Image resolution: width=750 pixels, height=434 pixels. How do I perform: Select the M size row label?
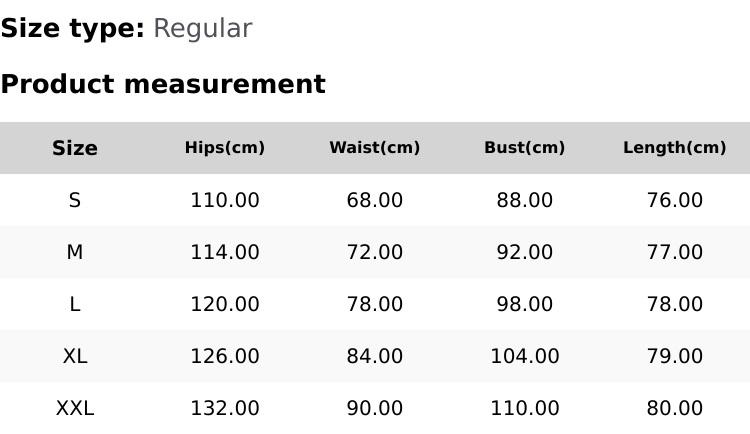click(x=75, y=252)
